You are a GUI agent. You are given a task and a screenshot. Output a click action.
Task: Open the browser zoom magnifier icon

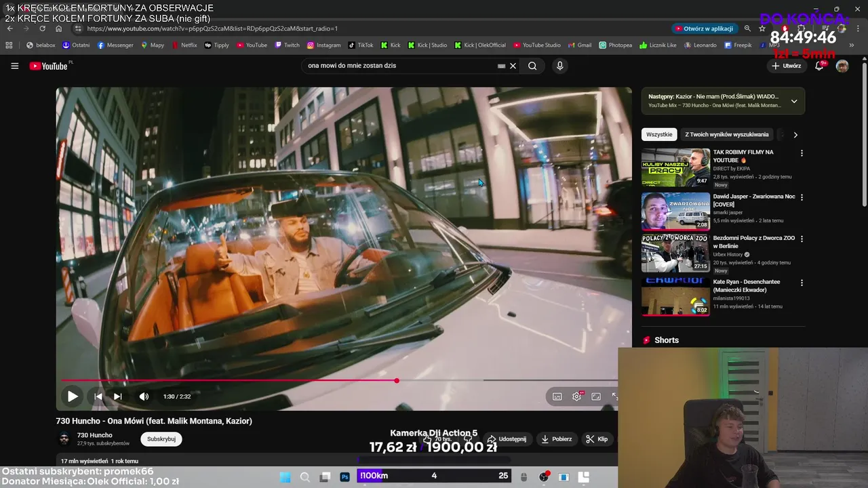click(747, 28)
